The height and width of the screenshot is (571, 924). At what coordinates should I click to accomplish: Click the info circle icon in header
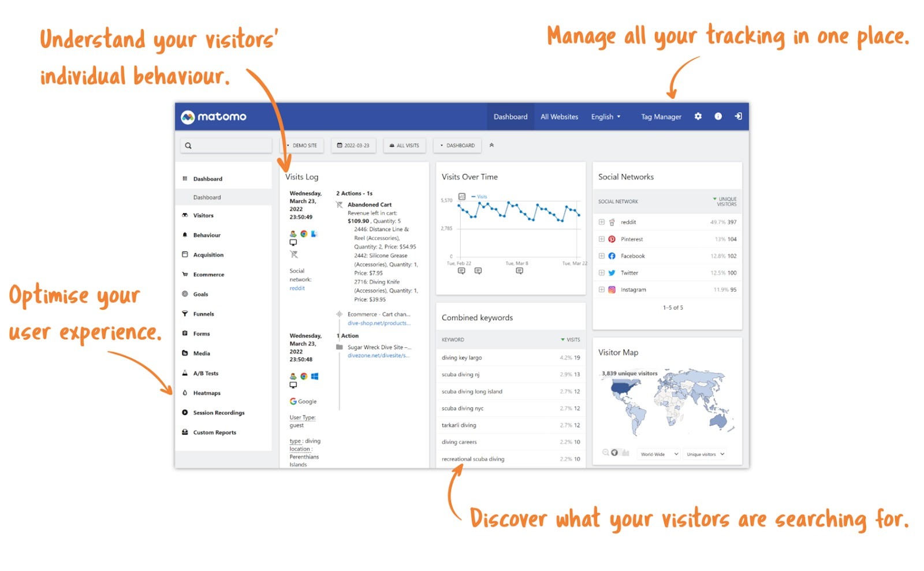718,116
